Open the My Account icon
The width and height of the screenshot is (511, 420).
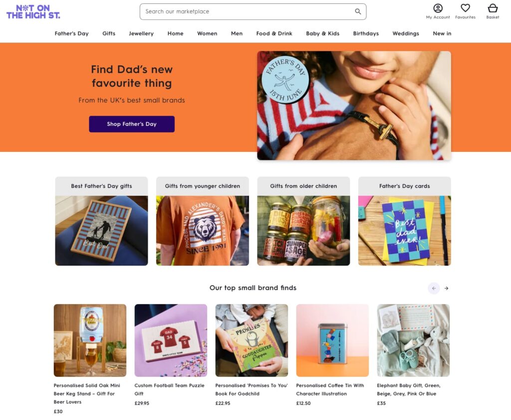[x=438, y=8]
